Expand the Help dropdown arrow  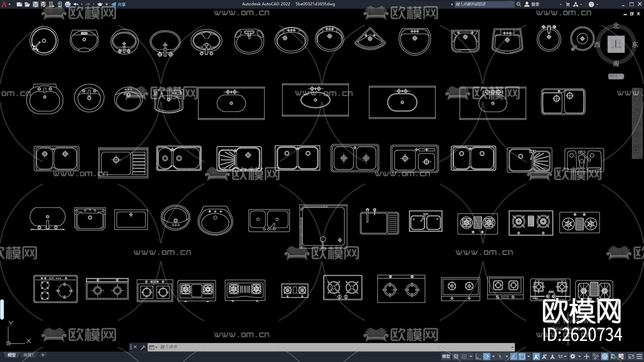click(x=597, y=4)
